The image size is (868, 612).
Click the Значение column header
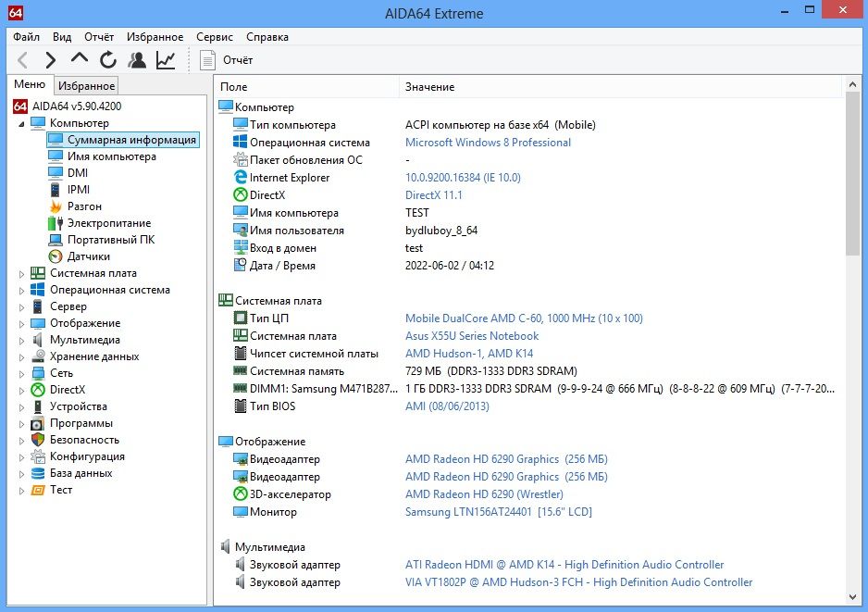pyautogui.click(x=621, y=87)
